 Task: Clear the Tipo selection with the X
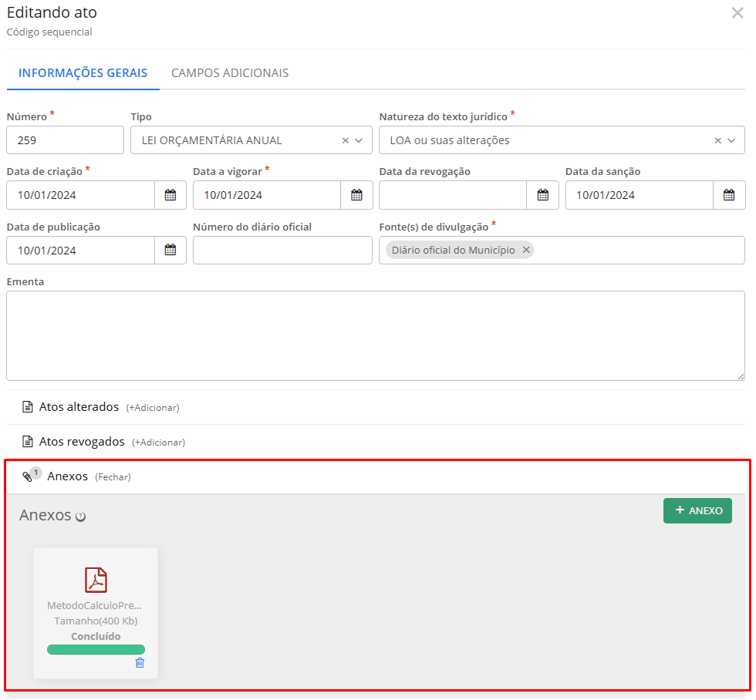(x=345, y=140)
